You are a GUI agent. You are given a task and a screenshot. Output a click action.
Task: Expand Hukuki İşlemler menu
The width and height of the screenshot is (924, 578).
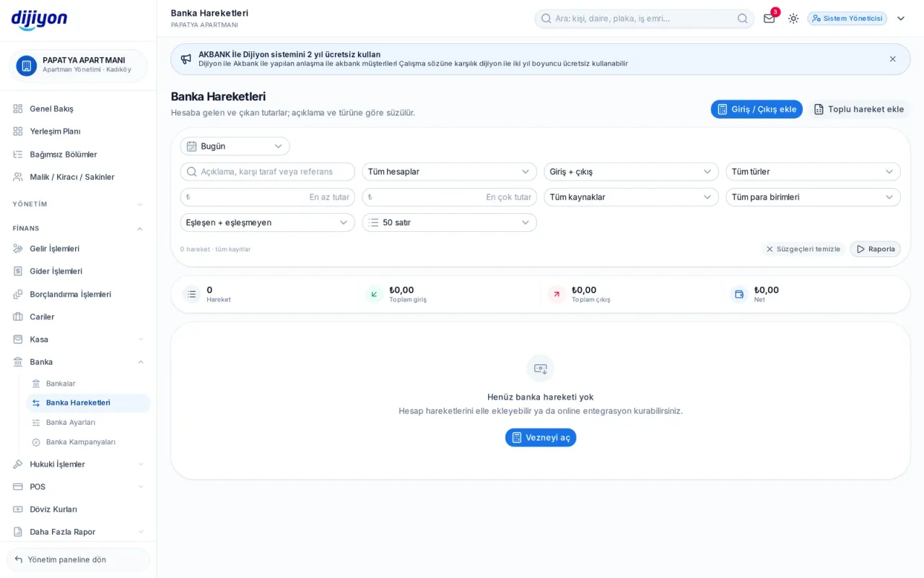(x=78, y=464)
